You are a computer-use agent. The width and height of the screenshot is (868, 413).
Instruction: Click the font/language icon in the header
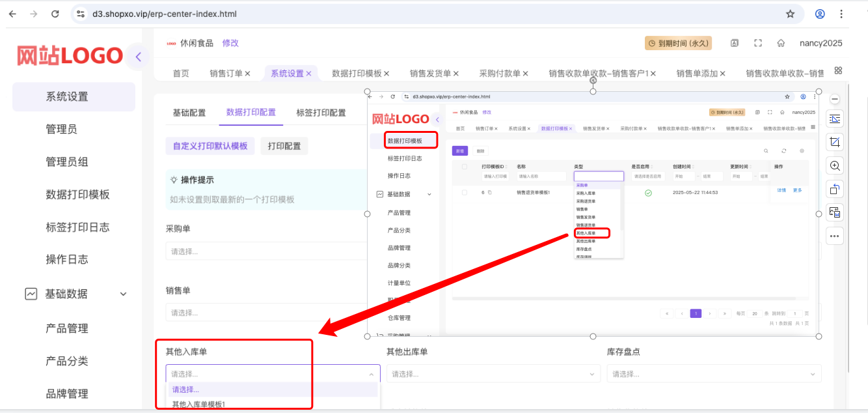(735, 43)
